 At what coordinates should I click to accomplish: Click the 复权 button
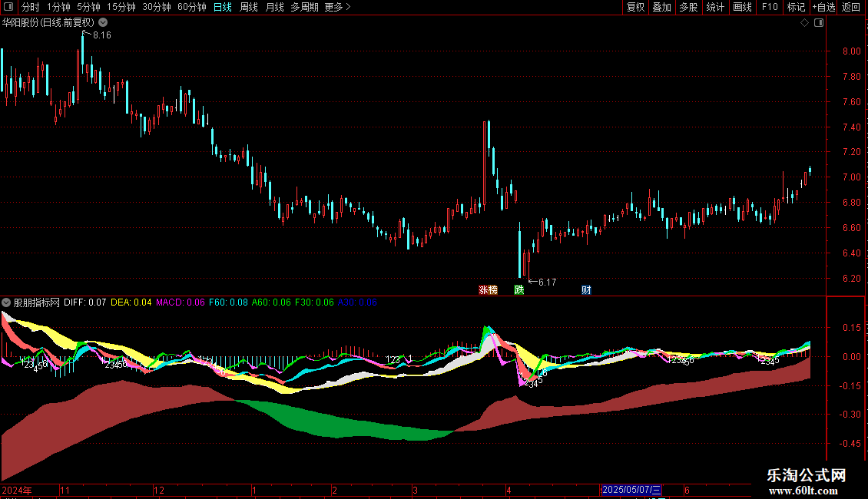635,7
